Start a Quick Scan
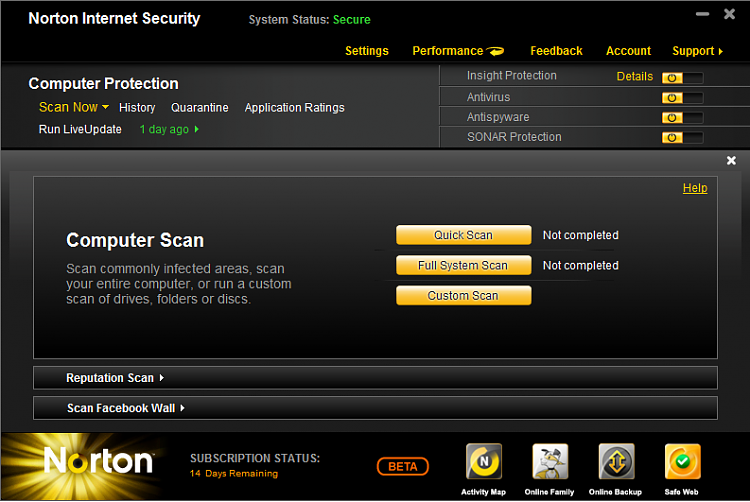Image resolution: width=750 pixels, height=502 pixels. tap(463, 235)
